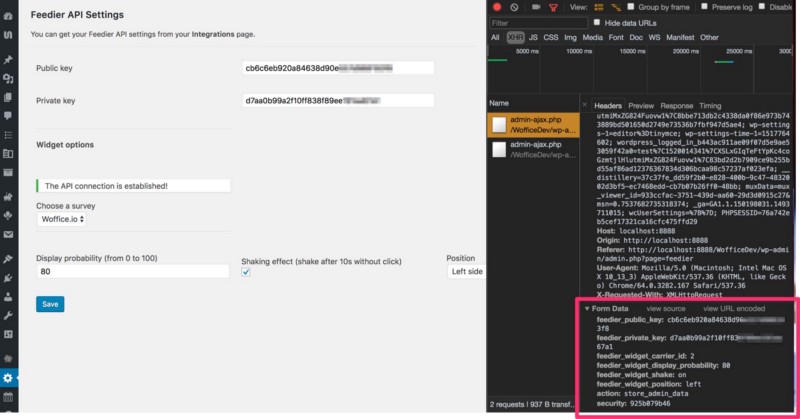Check Hide data URLs option
The width and height of the screenshot is (800, 419).
pyautogui.click(x=597, y=22)
